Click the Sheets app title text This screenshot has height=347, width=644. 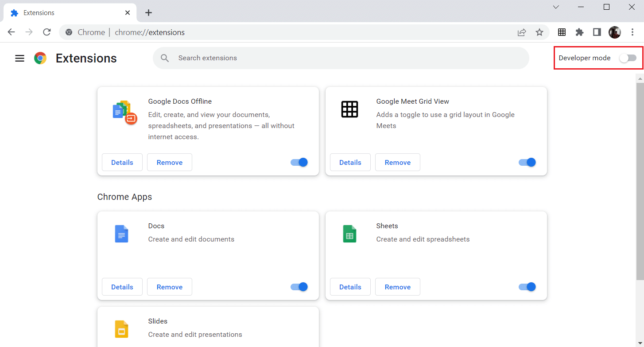tap(387, 226)
